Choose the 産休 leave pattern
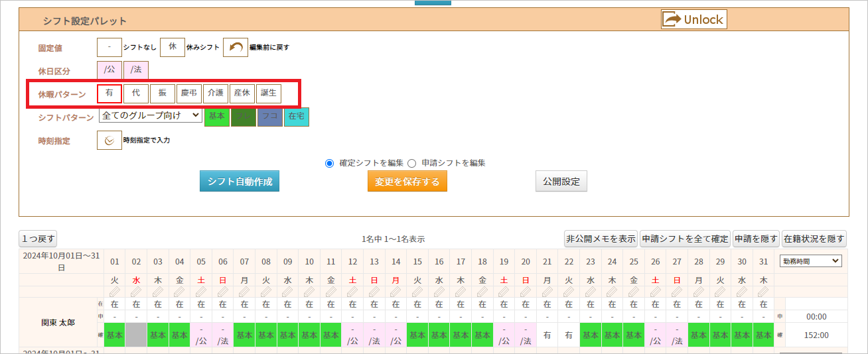Screen dimensions: 868x354 [242, 93]
